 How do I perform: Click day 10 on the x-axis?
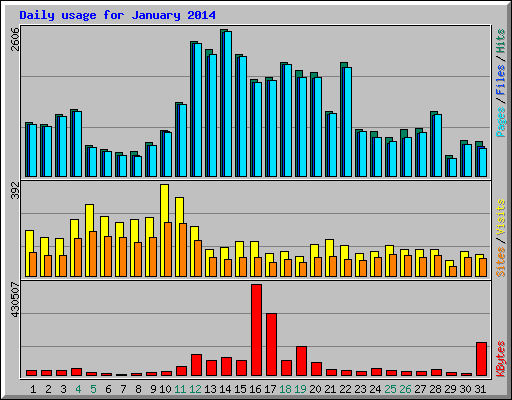165,389
